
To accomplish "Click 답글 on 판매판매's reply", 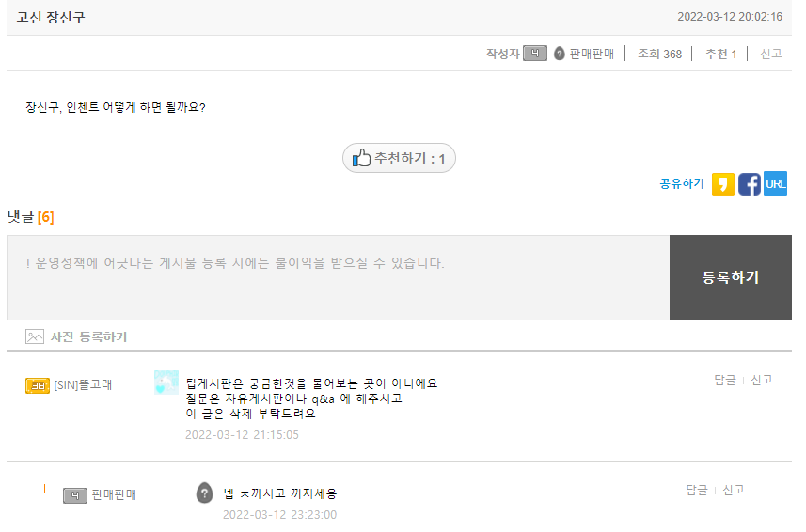I will click(x=697, y=490).
